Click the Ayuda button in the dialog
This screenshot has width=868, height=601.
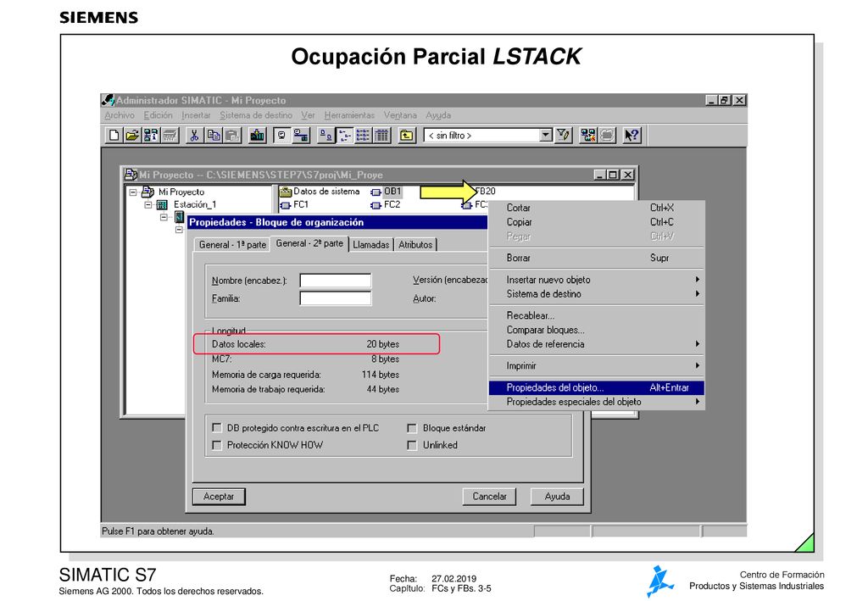click(x=557, y=497)
